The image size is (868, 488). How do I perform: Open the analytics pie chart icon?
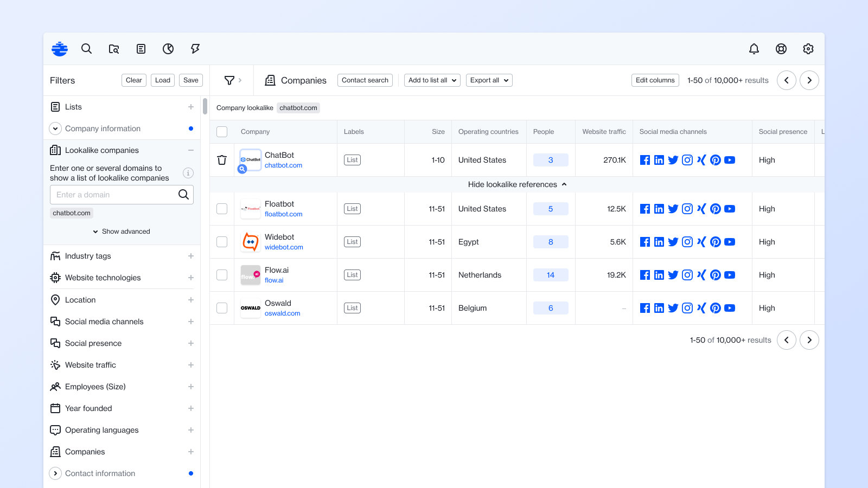point(168,49)
